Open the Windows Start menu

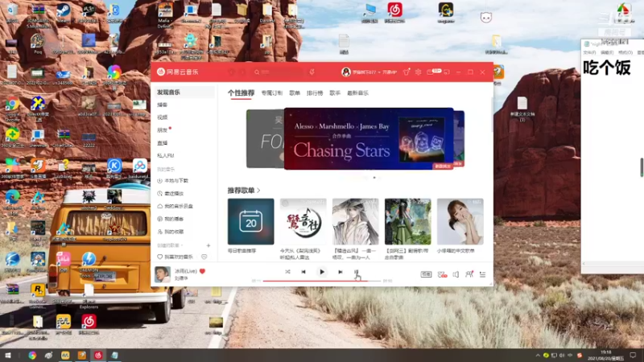pyautogui.click(x=8, y=356)
